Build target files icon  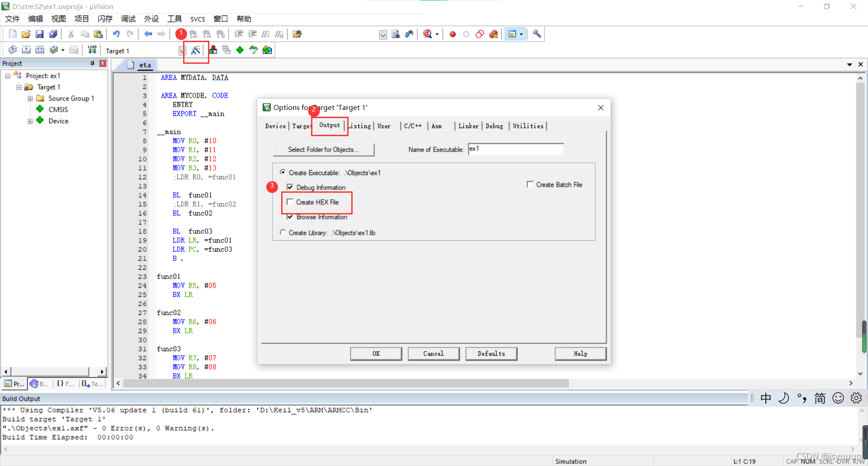pos(26,50)
